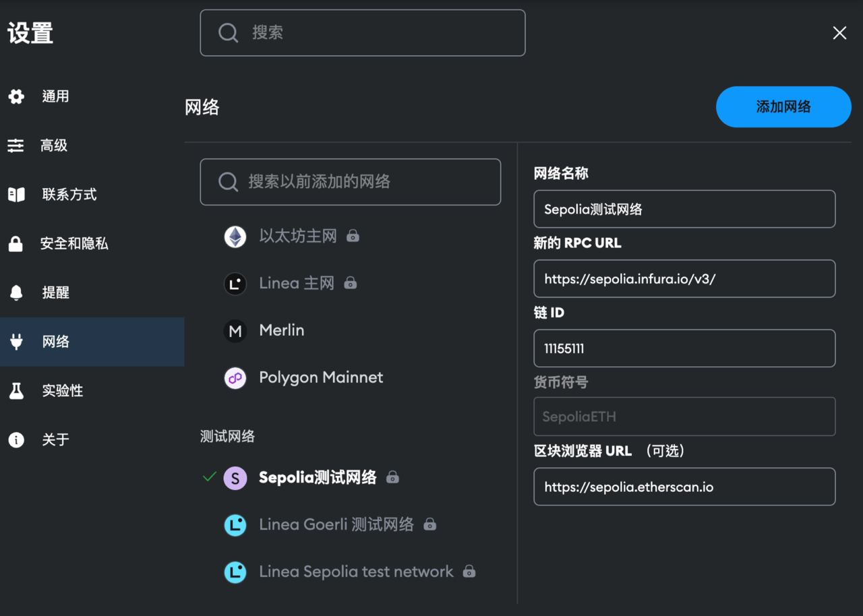Focus the settings 搜索 field

pyautogui.click(x=363, y=32)
